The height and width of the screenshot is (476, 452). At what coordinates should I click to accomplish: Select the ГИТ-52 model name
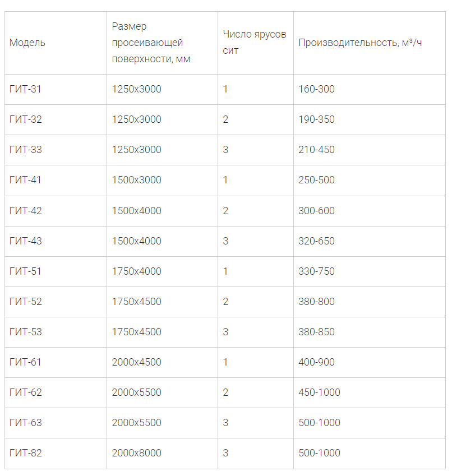pyautogui.click(x=26, y=302)
